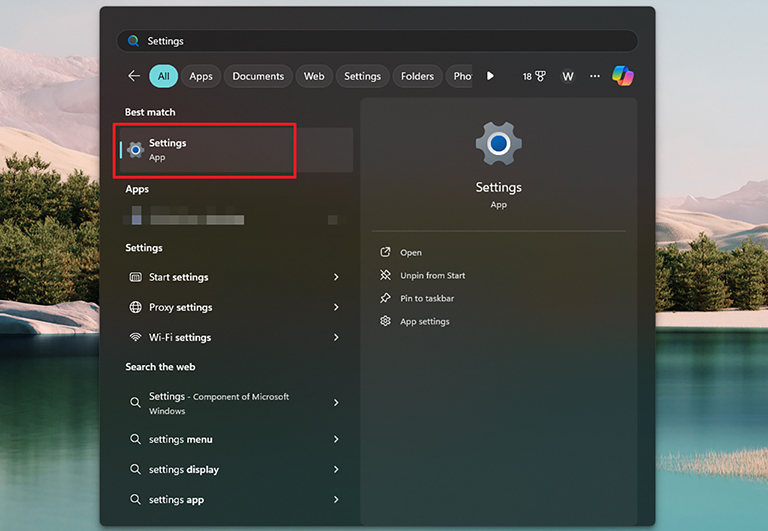Open the Copilot icon in search header

tap(623, 76)
